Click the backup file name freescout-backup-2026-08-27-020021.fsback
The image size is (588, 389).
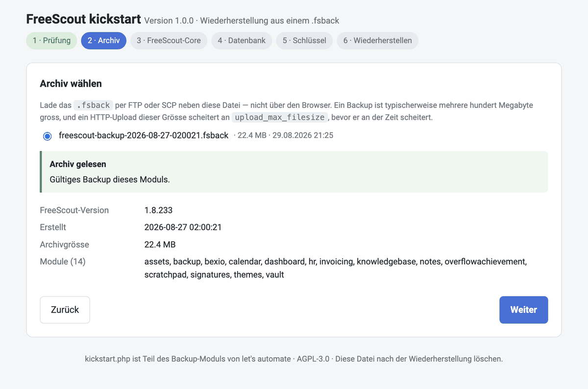[x=144, y=135]
